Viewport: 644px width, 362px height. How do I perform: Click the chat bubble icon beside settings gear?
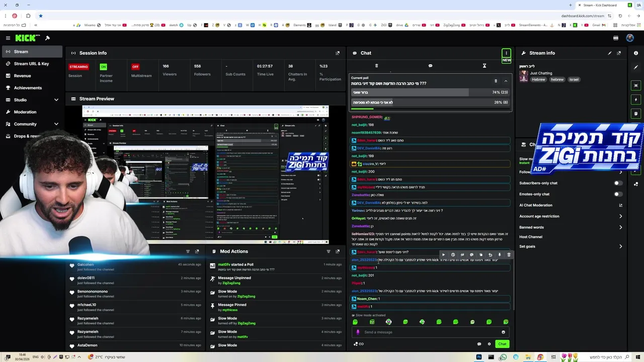point(479,344)
